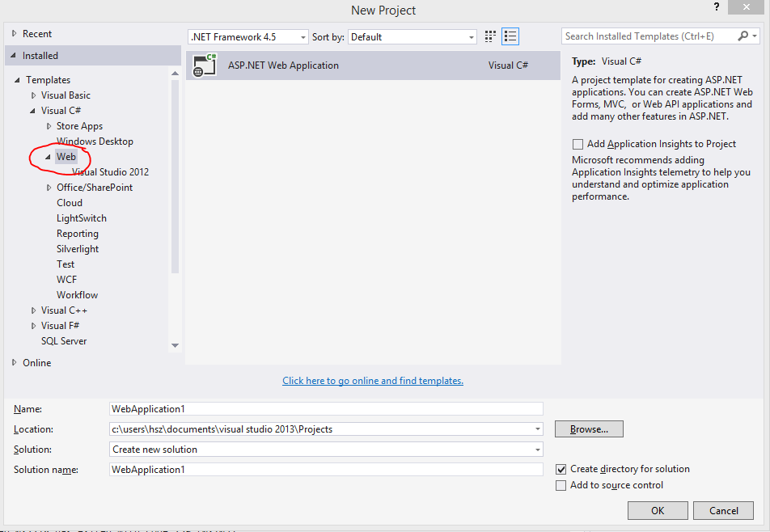Click in the Solution name field
The width and height of the screenshot is (770, 532).
(x=326, y=470)
